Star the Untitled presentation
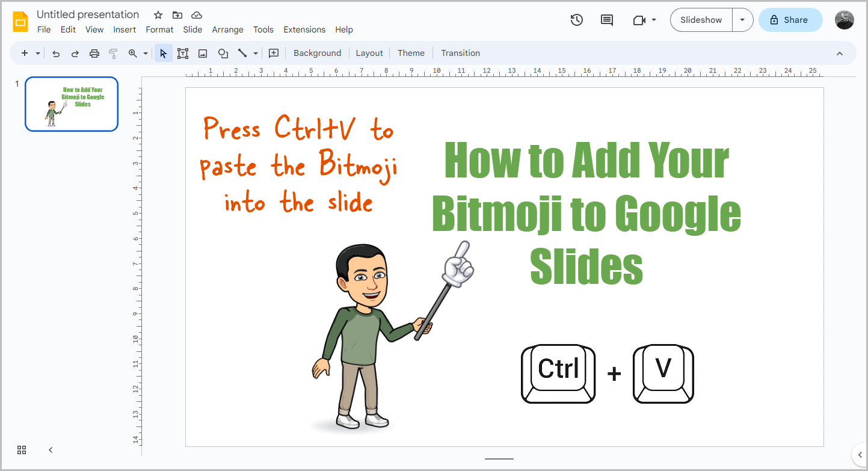 pos(158,15)
